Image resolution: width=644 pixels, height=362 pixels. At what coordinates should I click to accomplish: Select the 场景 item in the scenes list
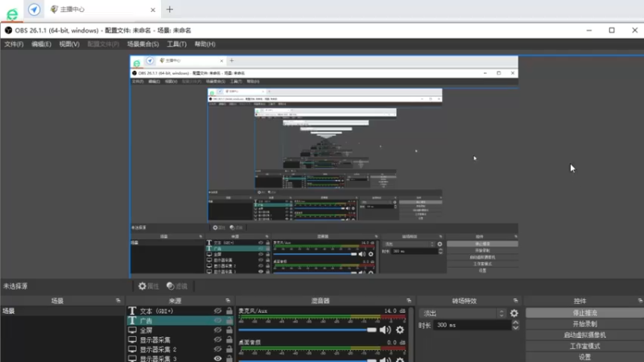tap(63, 311)
